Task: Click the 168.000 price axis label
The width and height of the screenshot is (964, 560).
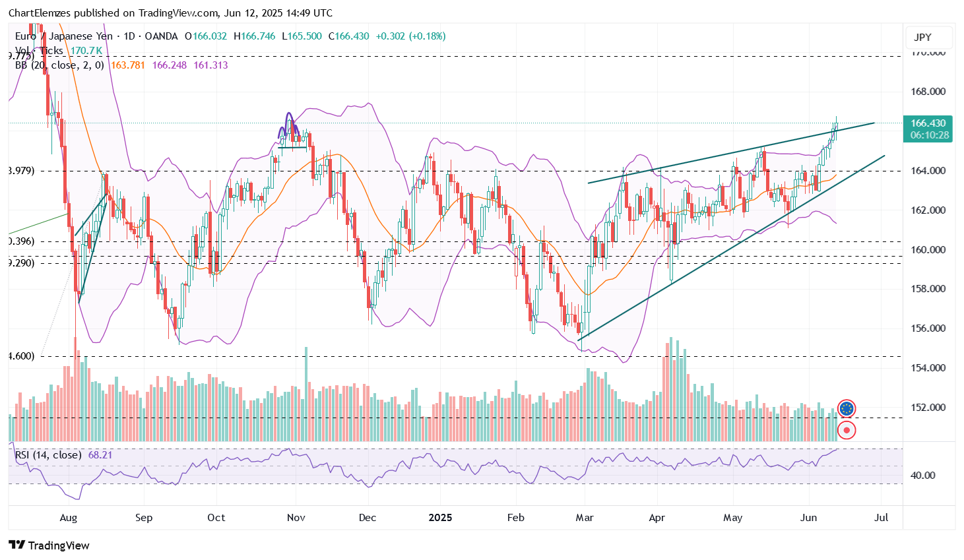Action: 928,92
